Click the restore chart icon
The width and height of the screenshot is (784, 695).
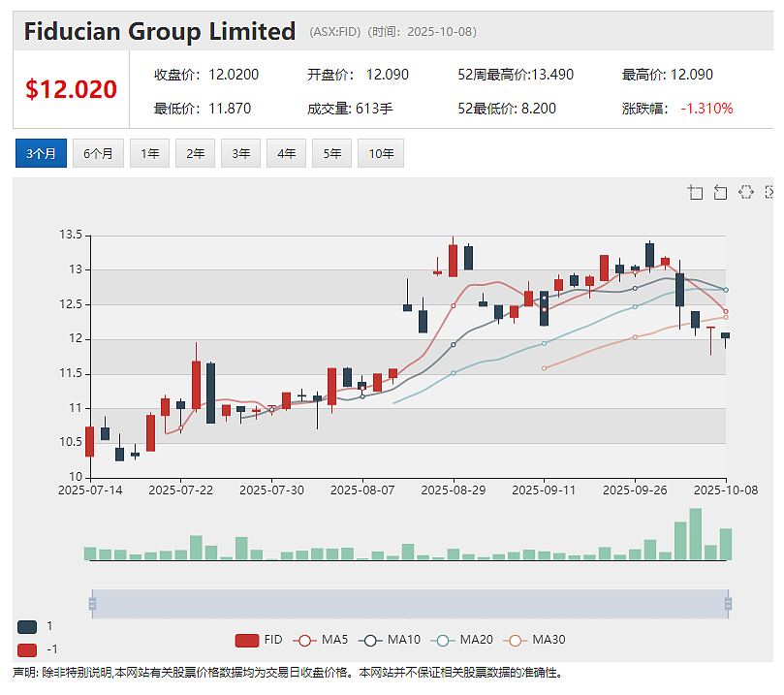click(x=745, y=192)
